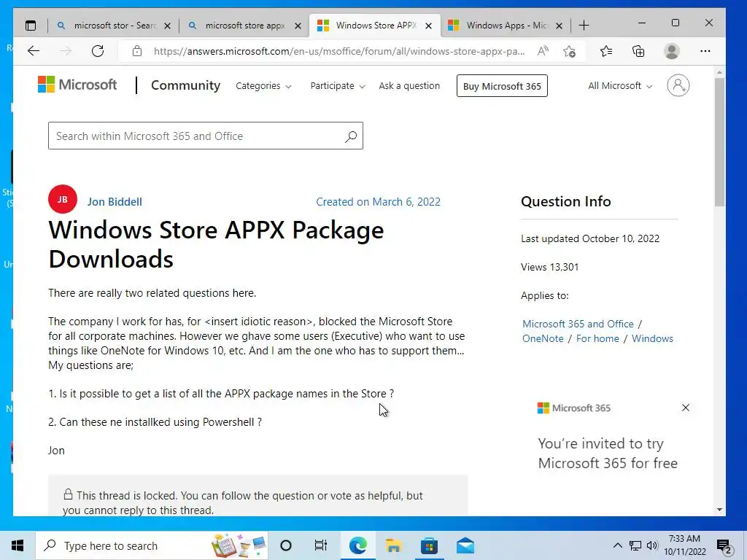Show hidden system tray icons

point(617,545)
